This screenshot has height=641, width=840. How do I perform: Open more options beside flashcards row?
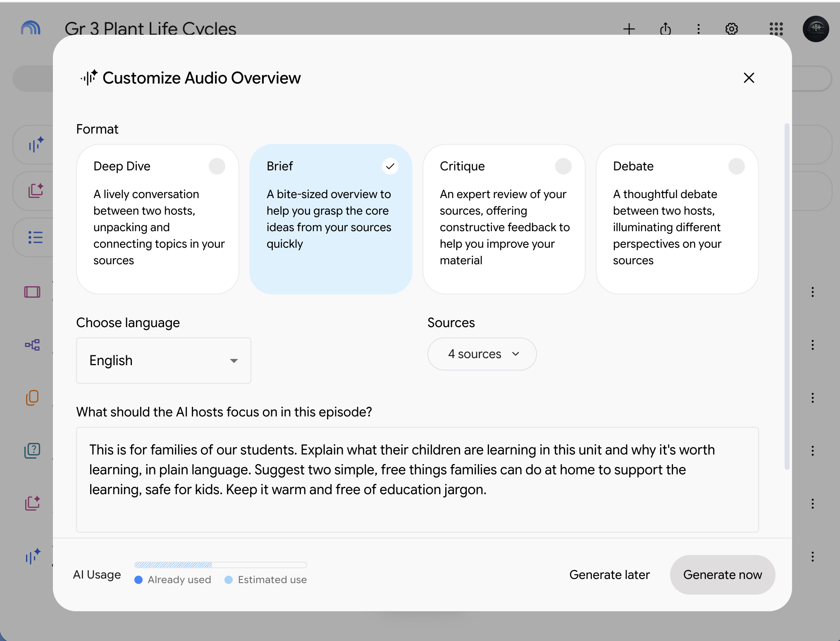(x=812, y=398)
